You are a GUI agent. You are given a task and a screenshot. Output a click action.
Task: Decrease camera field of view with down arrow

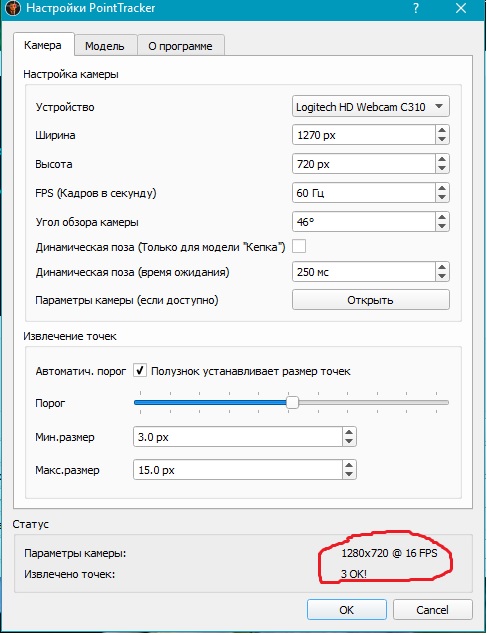point(442,227)
